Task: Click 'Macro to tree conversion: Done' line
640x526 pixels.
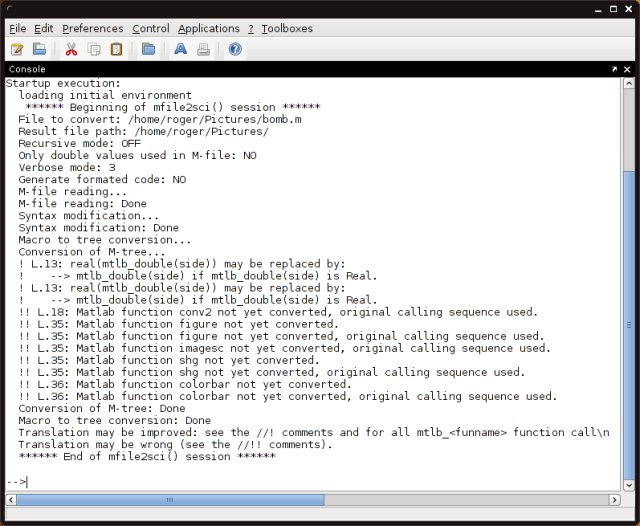Action: click(x=115, y=420)
